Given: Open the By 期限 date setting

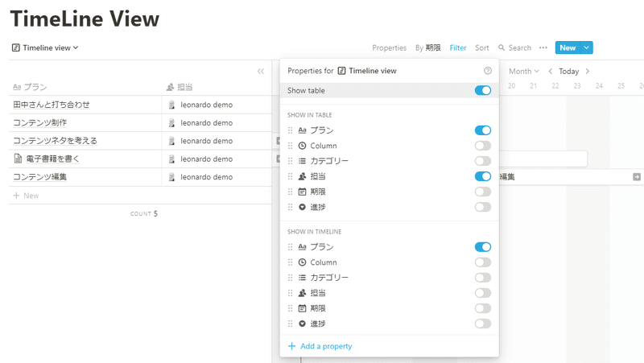Looking at the screenshot, I should pos(427,47).
